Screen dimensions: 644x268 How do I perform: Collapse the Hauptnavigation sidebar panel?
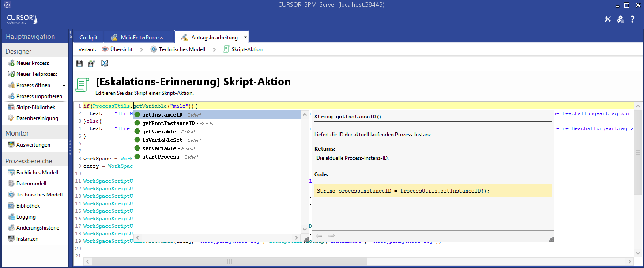[70, 33]
